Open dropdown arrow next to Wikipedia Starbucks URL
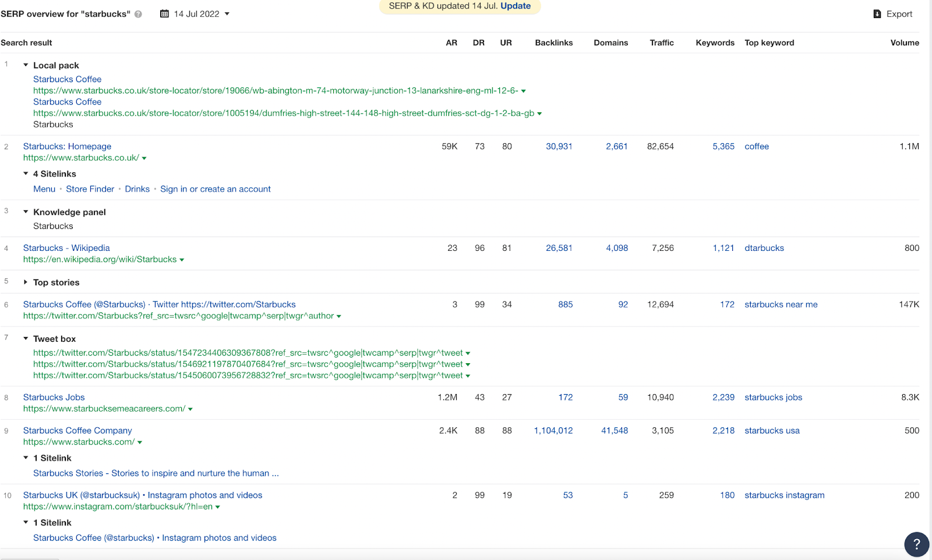932x560 pixels. pyautogui.click(x=182, y=260)
